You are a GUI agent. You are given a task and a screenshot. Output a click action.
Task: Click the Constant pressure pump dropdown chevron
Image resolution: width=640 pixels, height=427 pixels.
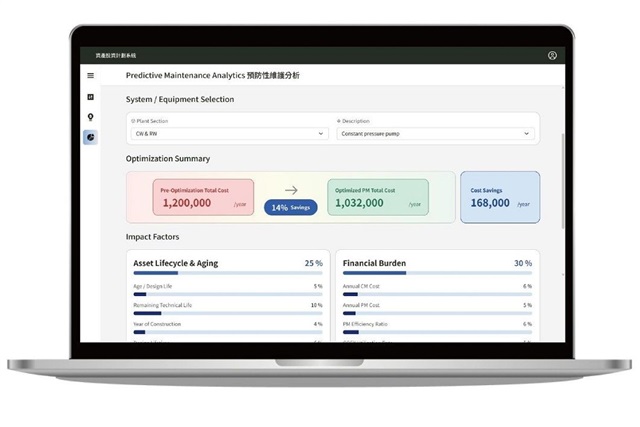tap(527, 133)
